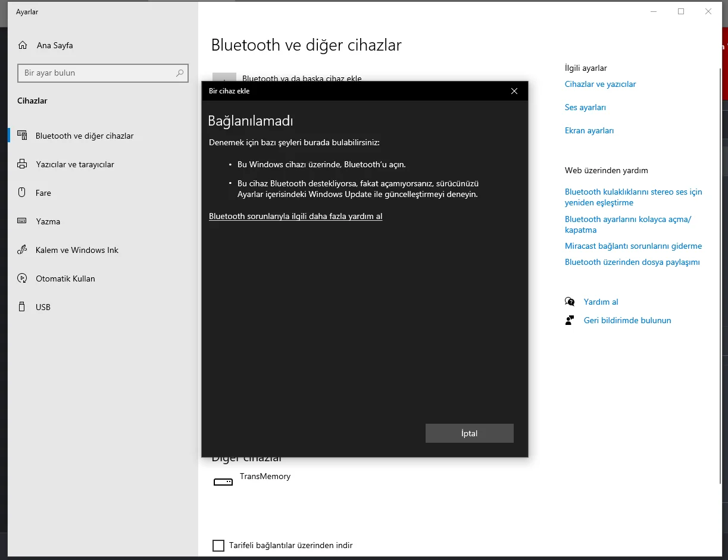Viewport: 728px width, 560px height.
Task: Click the Bağlanılamadı heading in dialog
Action: click(x=251, y=121)
